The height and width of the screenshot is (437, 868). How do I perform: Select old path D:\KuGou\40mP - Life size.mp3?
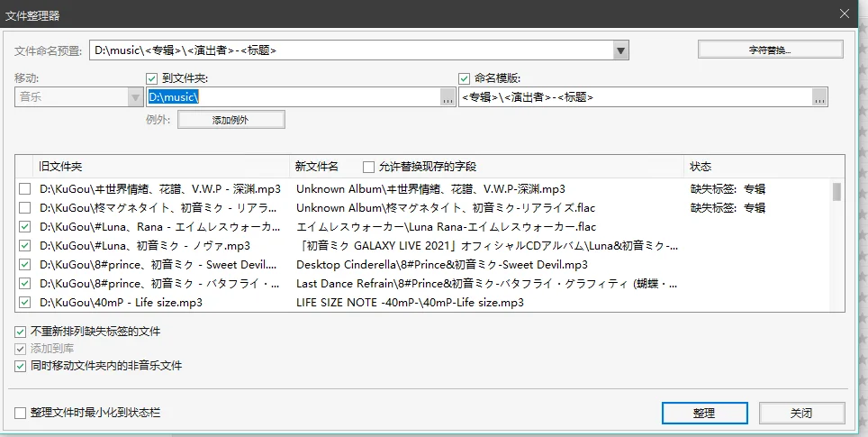tap(122, 303)
